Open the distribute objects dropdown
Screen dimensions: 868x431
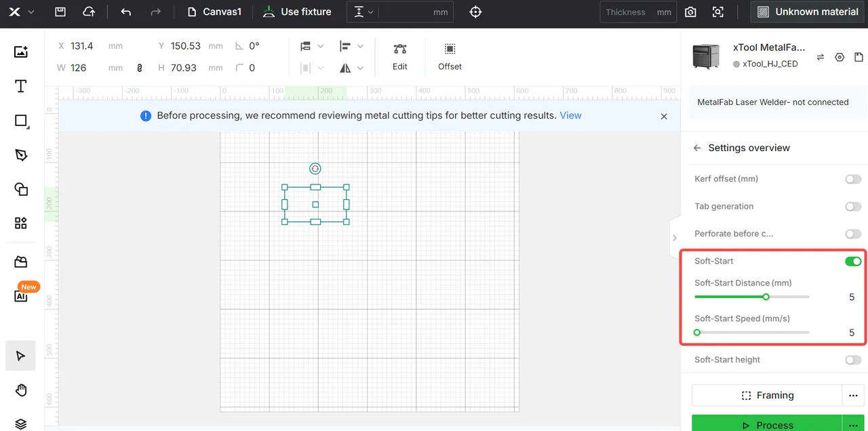(x=312, y=68)
